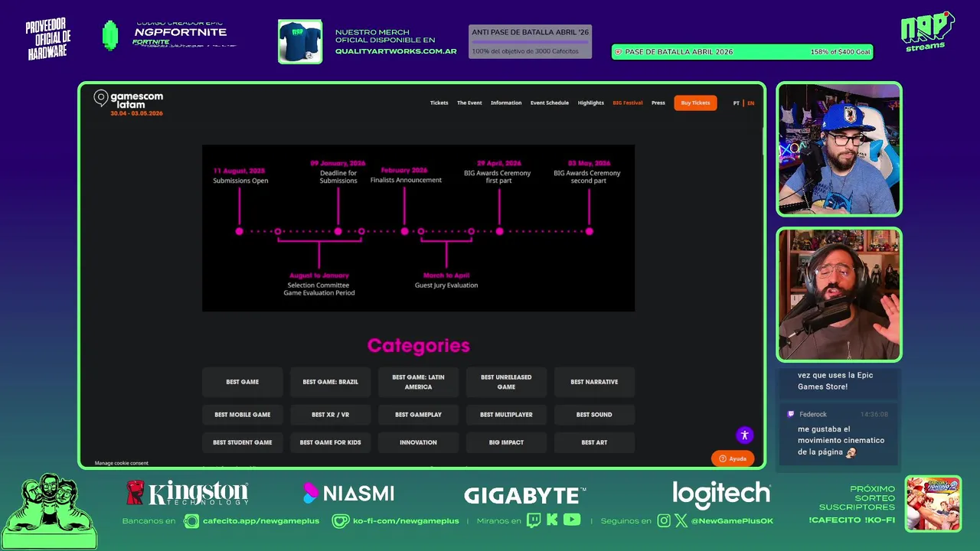This screenshot has height=551, width=980.
Task: Switch language to EN
Action: pos(750,103)
